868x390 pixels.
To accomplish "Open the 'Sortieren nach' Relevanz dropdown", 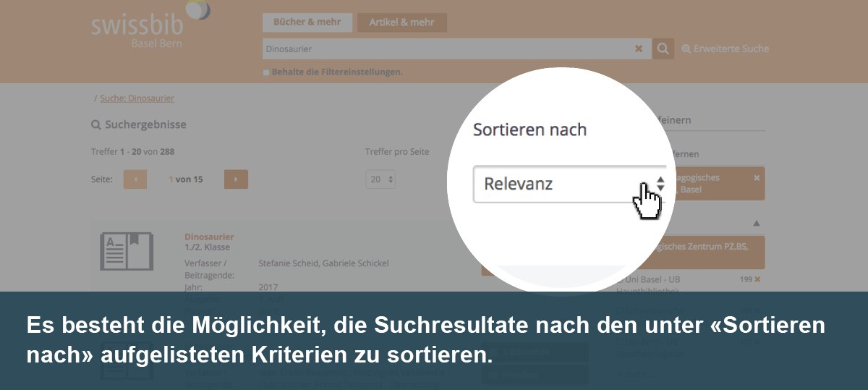I will pyautogui.click(x=569, y=184).
